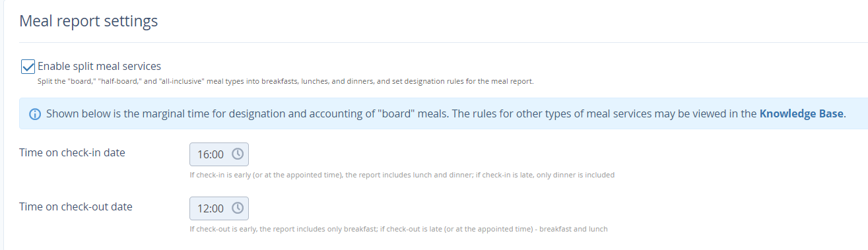Click the hint text below the check-in time
This screenshot has height=250, width=868.
(x=402, y=175)
